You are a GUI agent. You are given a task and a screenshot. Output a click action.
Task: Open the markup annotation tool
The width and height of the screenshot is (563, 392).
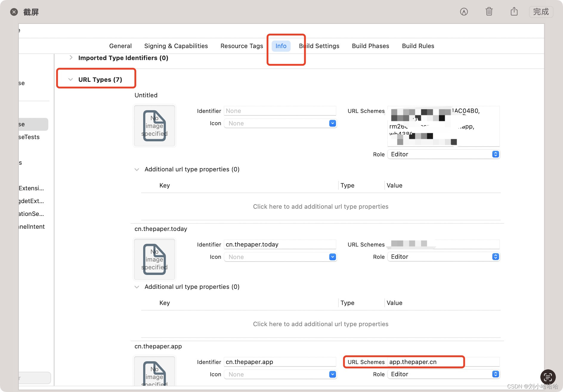pyautogui.click(x=464, y=12)
